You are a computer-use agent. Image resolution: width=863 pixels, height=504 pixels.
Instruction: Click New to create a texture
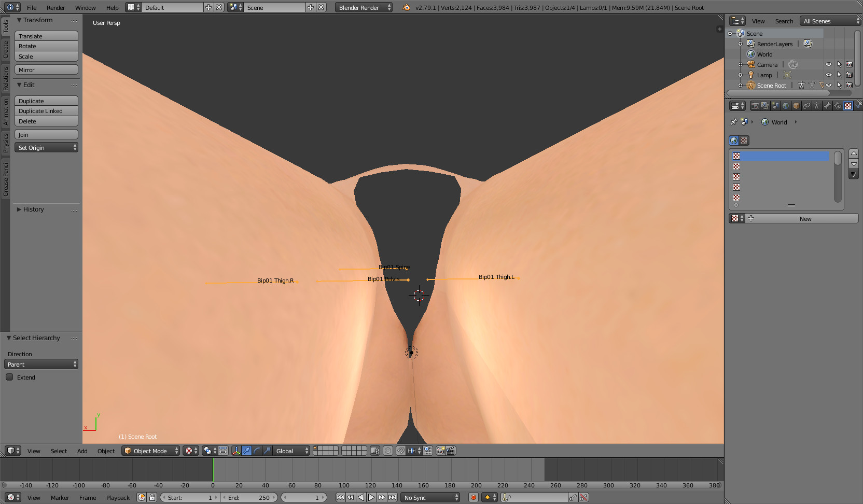tap(803, 218)
